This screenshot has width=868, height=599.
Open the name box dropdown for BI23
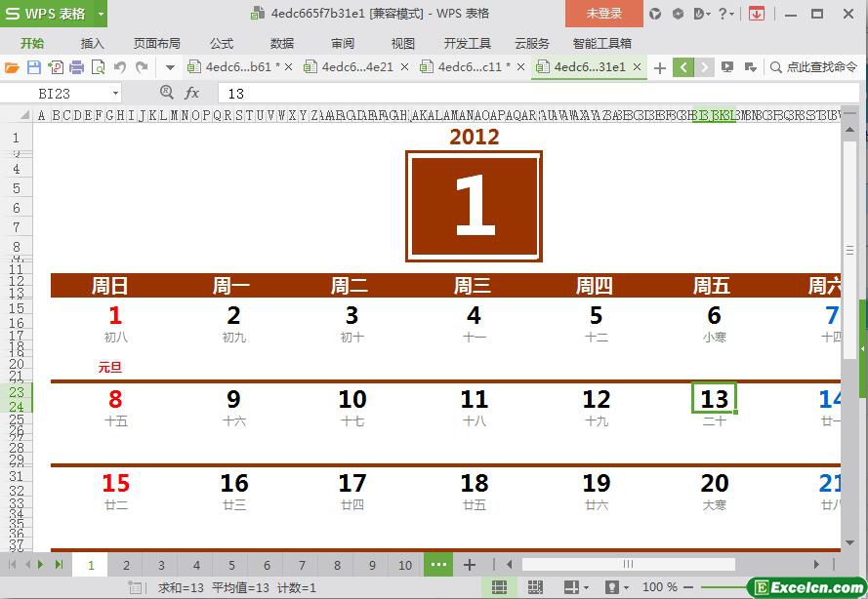pos(115,94)
